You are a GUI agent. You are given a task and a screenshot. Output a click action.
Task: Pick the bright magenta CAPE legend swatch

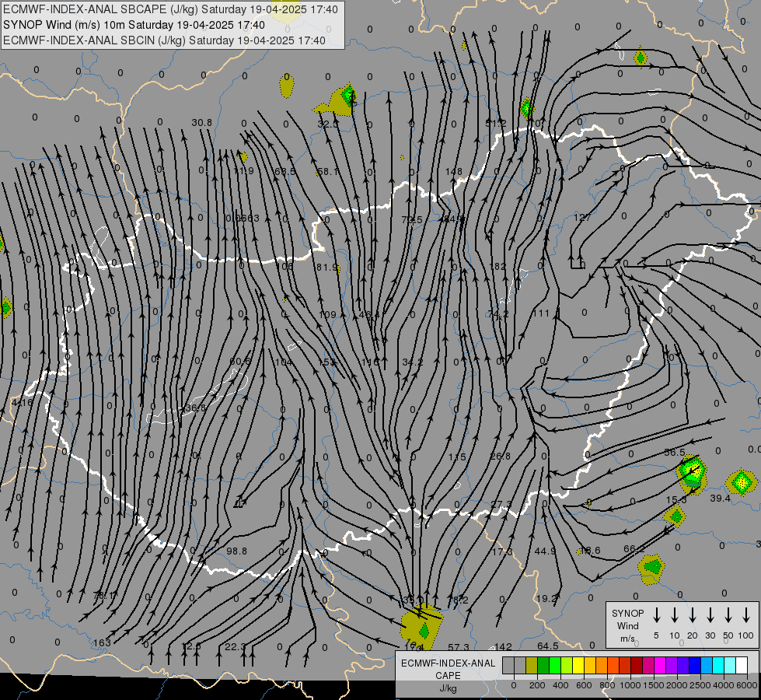660,666
